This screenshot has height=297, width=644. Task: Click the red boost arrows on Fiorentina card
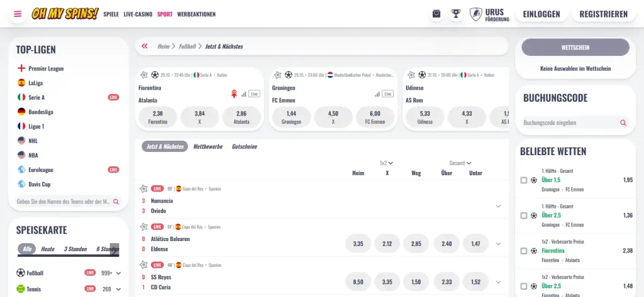tap(234, 94)
